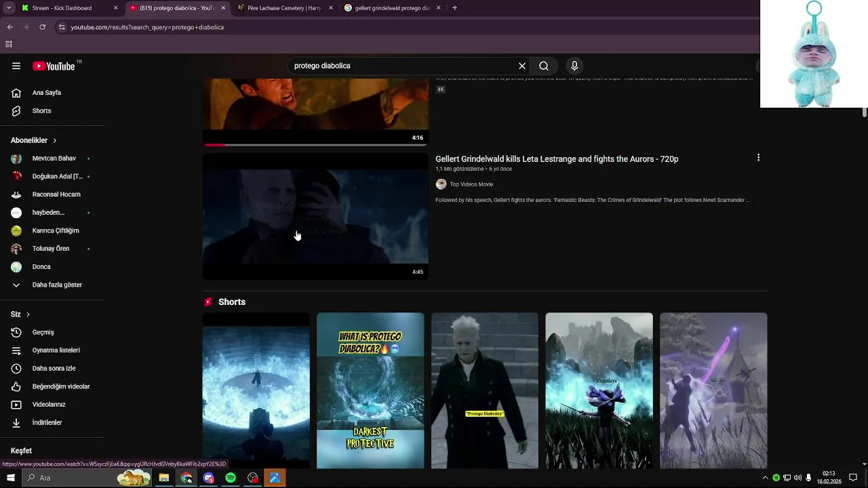Image resolution: width=868 pixels, height=488 pixels.
Task: Open the browser apps grid shortcut
Action: pos(9,44)
